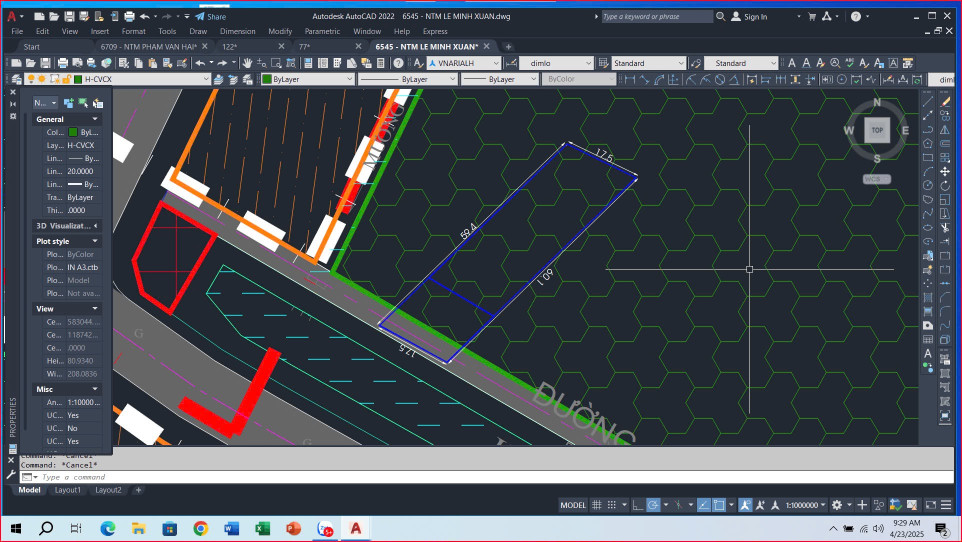This screenshot has width=962, height=542.
Task: Toggle polar tracking in status bar
Action: (x=653, y=505)
